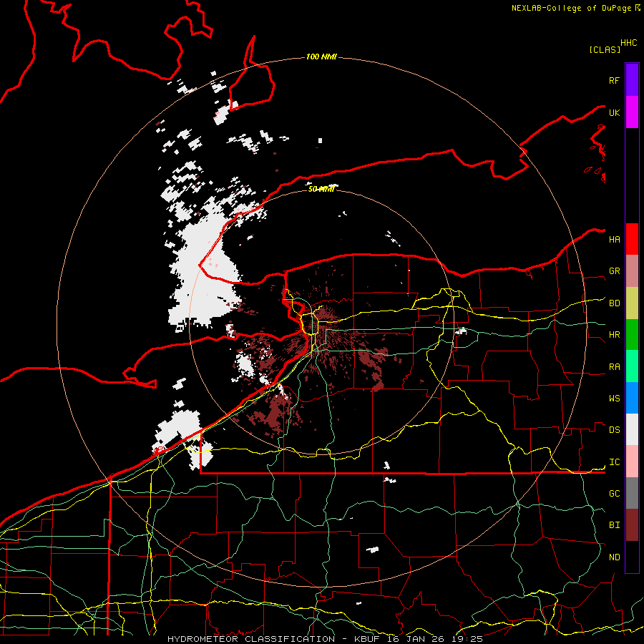Click the BD legend label
Viewport: 644px width, 644px height.
pos(614,303)
